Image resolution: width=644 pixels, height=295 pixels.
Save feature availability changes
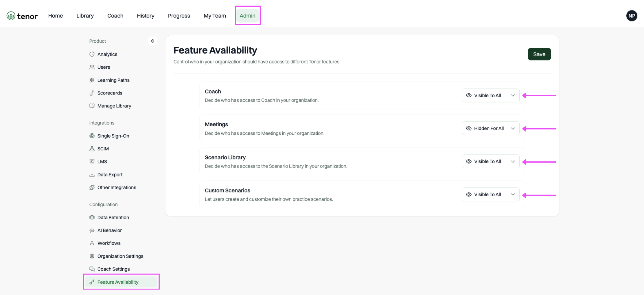point(539,54)
